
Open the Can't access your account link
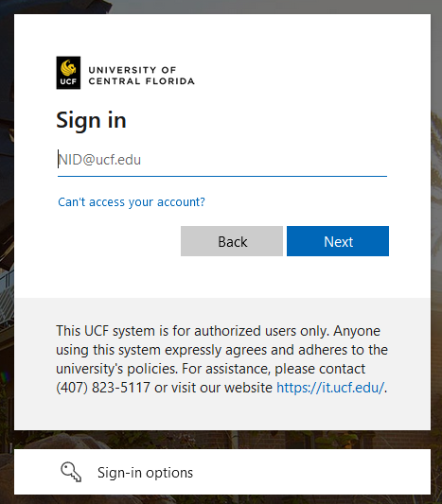point(132,201)
